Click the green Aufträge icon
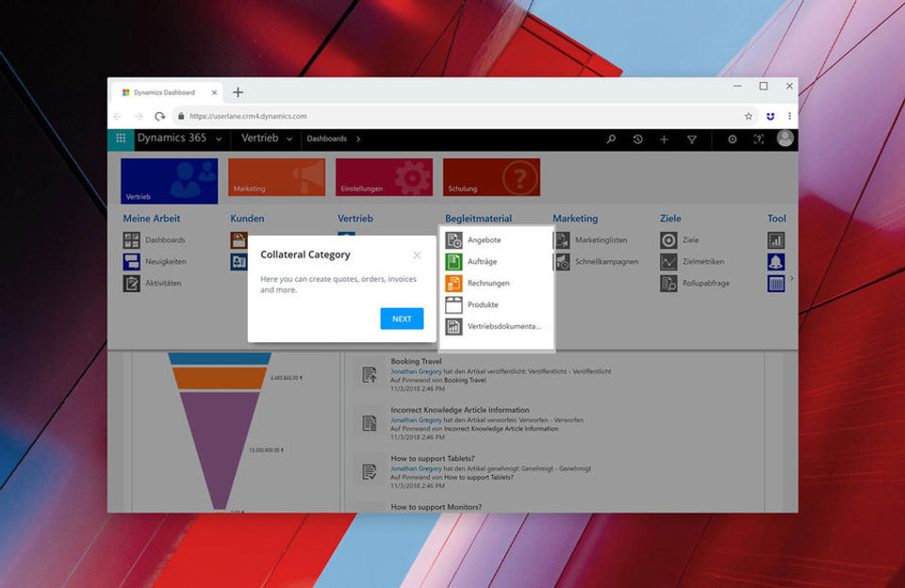905x588 pixels. 453,262
